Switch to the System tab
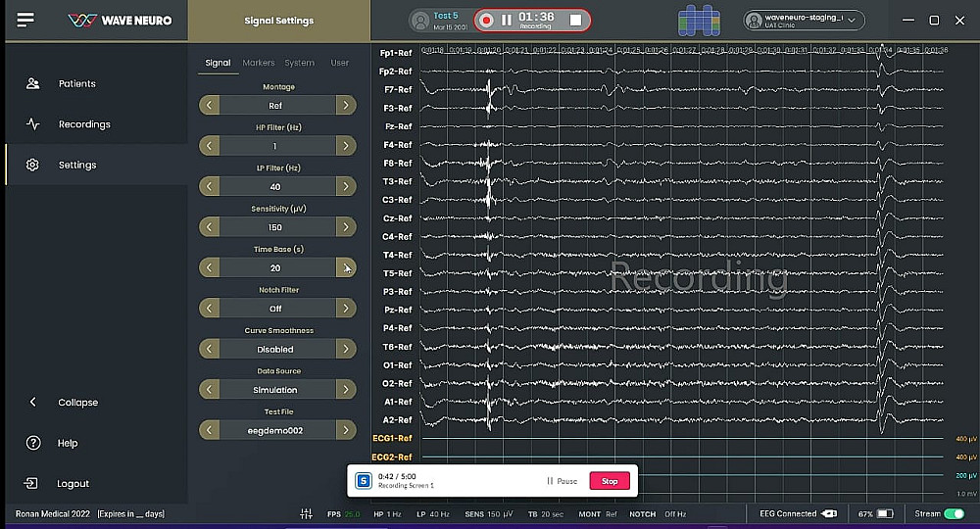980x529 pixels. pos(299,63)
